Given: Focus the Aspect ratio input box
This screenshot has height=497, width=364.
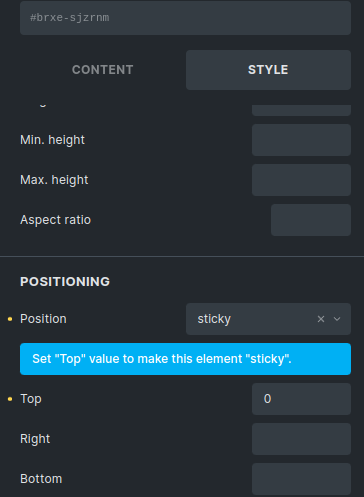Looking at the screenshot, I should [311, 220].
